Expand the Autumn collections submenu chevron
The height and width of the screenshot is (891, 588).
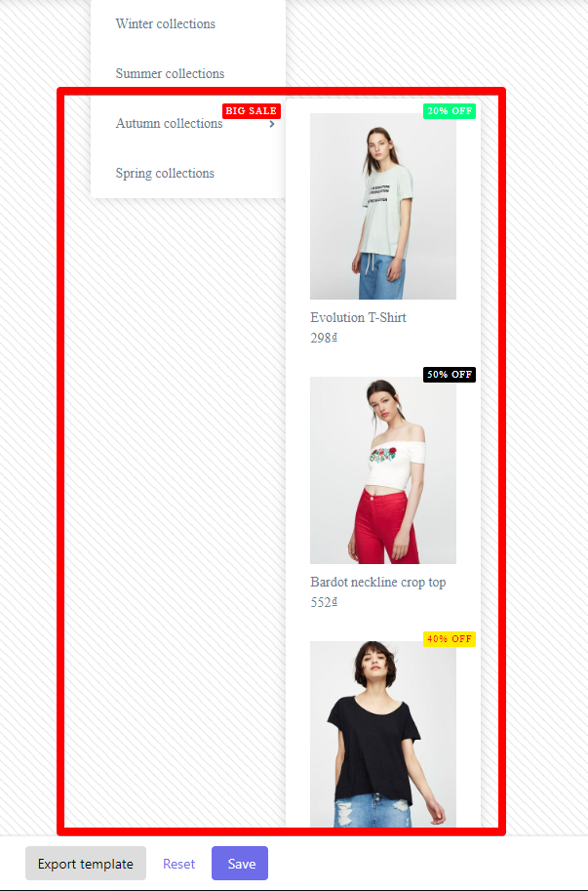pos(272,124)
